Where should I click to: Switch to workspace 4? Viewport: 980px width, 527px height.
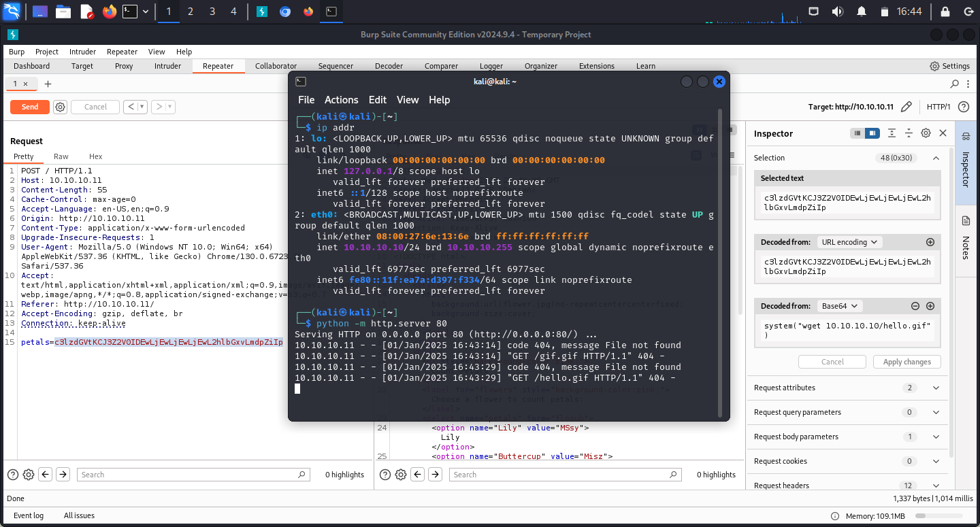234,12
